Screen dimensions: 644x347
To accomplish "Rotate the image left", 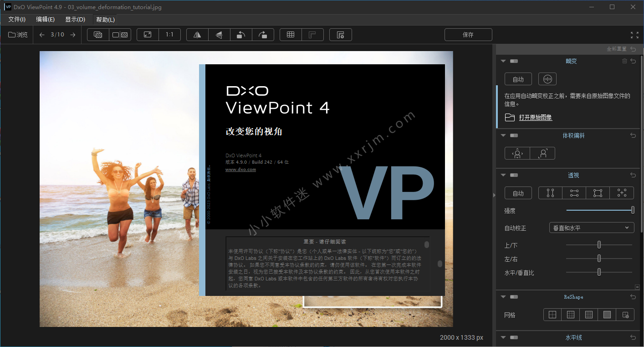I will 241,35.
